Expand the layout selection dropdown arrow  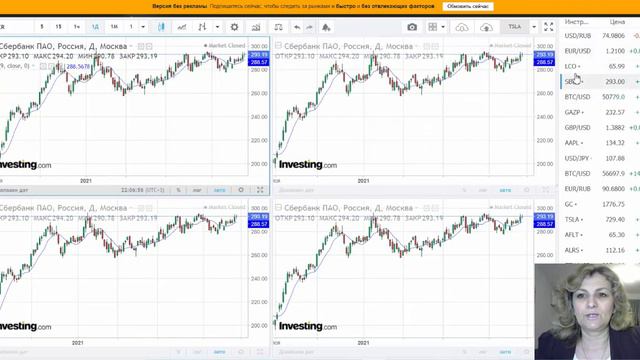point(443,27)
